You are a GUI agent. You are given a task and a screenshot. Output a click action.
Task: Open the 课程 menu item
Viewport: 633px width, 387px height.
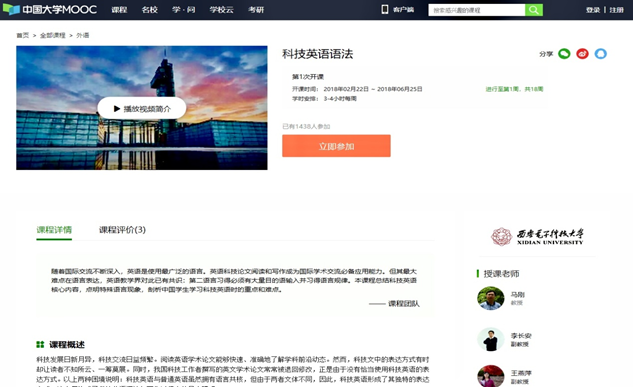pyautogui.click(x=119, y=10)
